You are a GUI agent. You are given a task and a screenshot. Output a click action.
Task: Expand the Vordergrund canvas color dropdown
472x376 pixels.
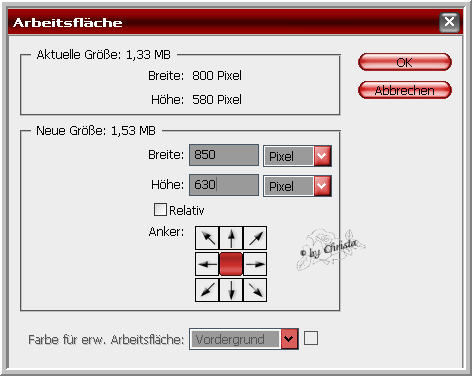tap(244, 339)
